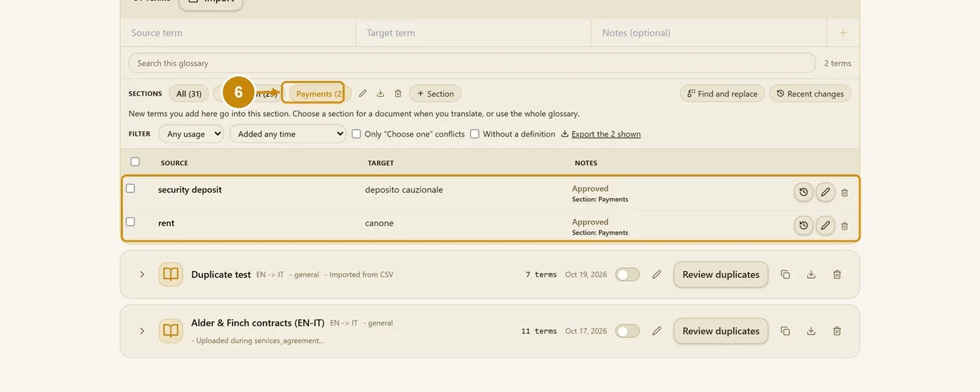
Task: Click the "deposito cauzionale" target cell
Action: (x=404, y=190)
